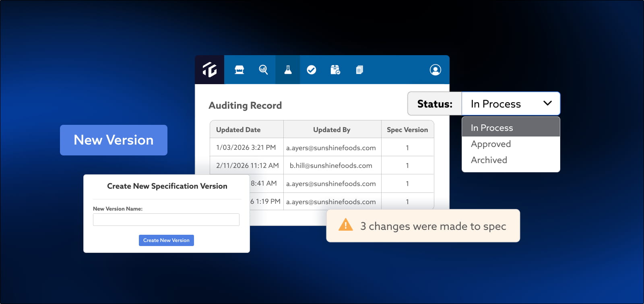Viewport: 644px width, 304px height.
Task: Focus the New Version Name field
Action: 166,219
